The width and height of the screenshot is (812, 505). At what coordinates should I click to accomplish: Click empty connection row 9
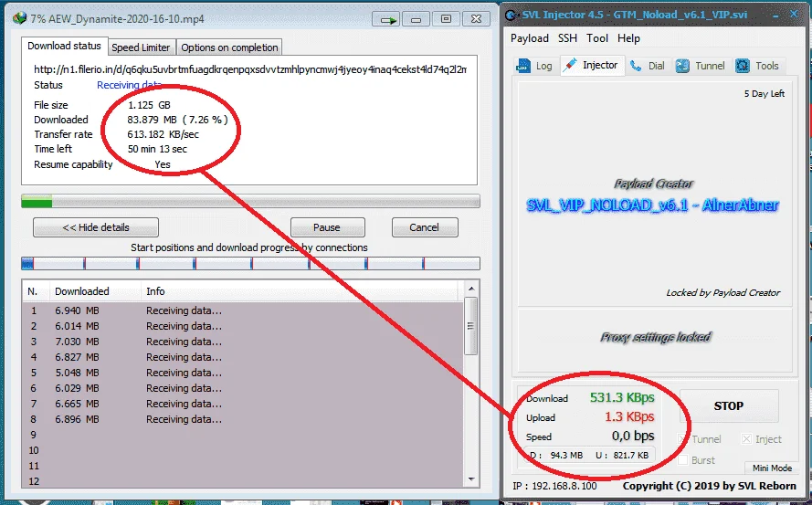(243, 435)
